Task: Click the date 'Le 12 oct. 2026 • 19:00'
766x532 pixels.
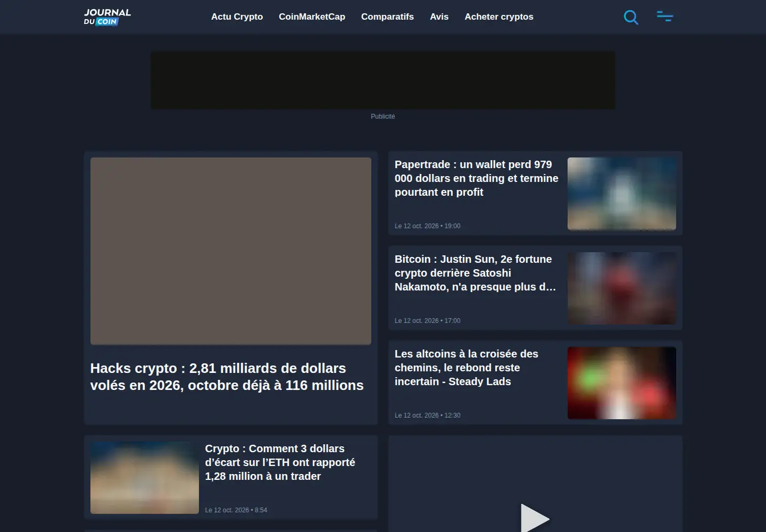Action: click(x=428, y=226)
